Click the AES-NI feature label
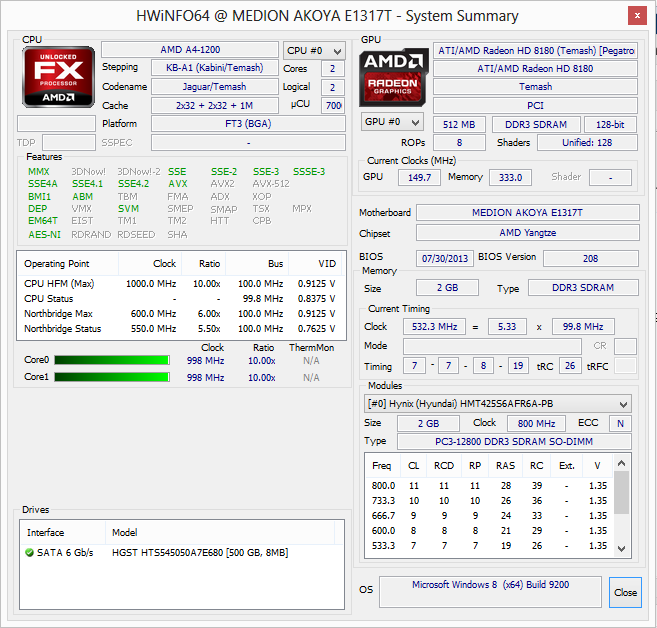Screen dimensions: 657x628 44,235
